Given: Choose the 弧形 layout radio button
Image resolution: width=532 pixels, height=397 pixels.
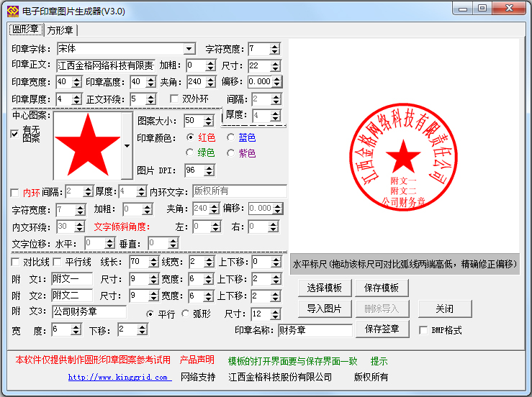Looking at the screenshot, I should click(185, 314).
